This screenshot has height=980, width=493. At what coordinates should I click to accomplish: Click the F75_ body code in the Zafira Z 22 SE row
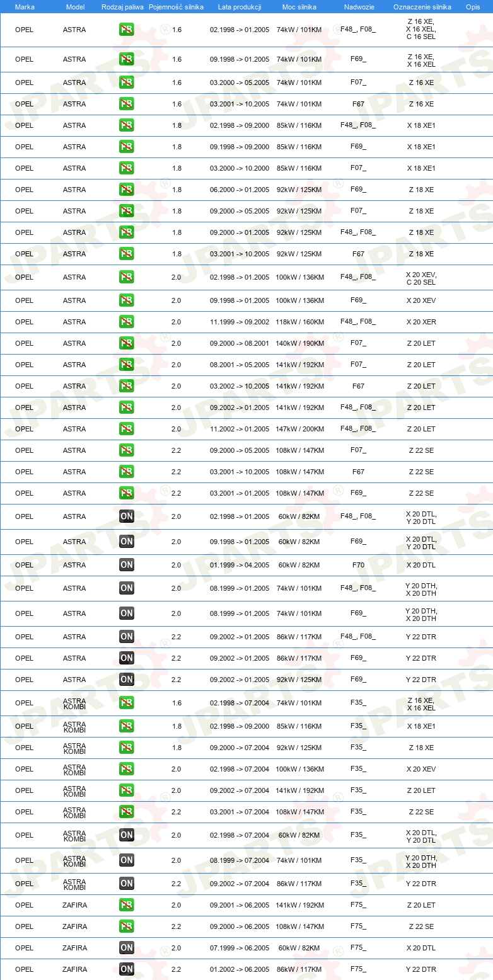coord(358,926)
